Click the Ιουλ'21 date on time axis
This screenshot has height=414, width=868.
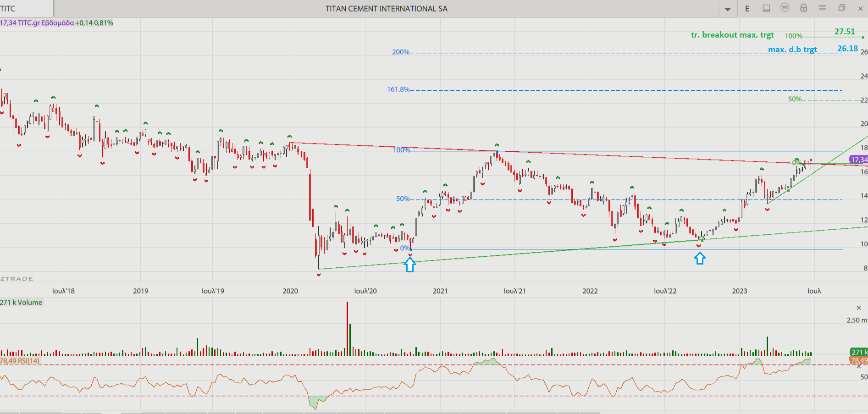(x=515, y=291)
